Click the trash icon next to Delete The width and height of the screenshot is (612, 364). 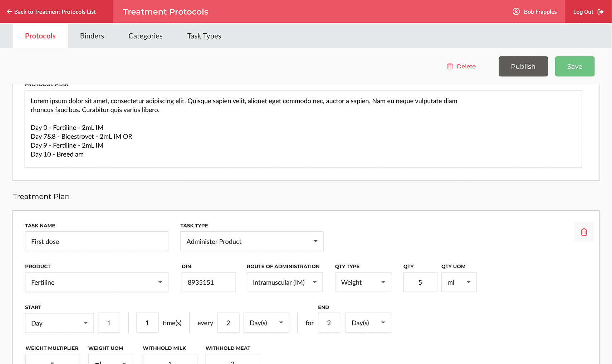pos(450,67)
